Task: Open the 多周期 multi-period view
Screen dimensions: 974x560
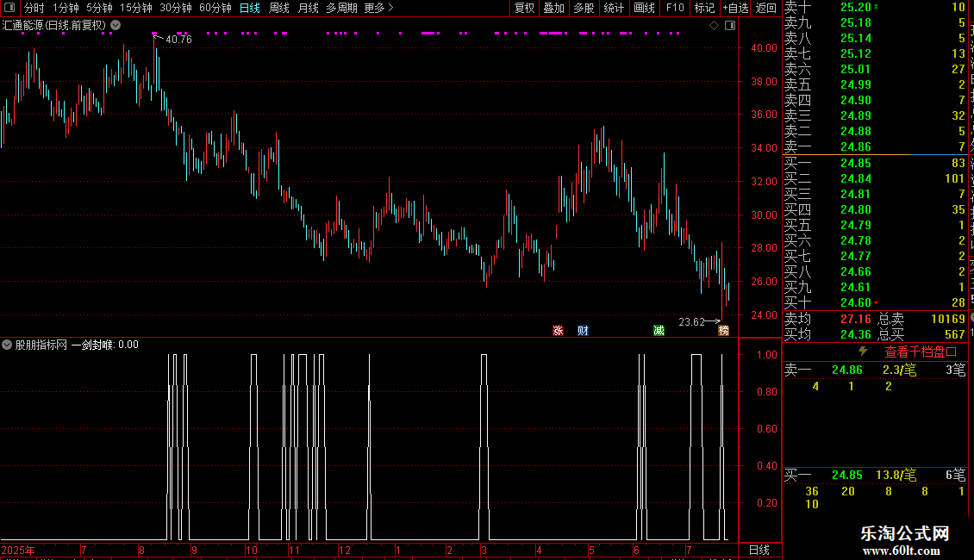Action: tap(341, 8)
